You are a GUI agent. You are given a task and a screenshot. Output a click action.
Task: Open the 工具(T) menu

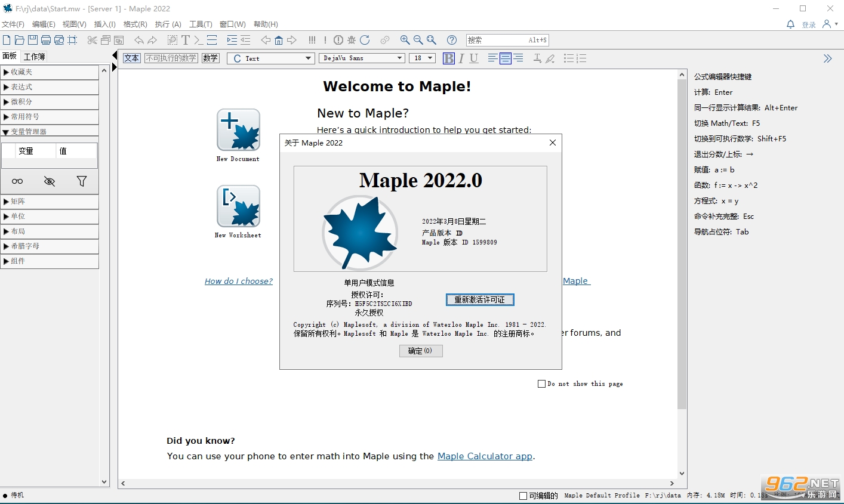(201, 24)
